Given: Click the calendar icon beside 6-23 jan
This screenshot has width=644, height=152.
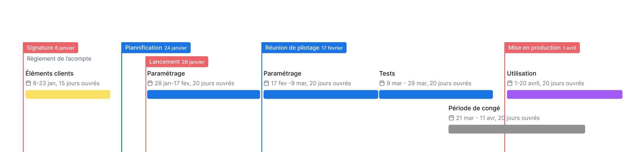Looking at the screenshot, I should click(28, 83).
